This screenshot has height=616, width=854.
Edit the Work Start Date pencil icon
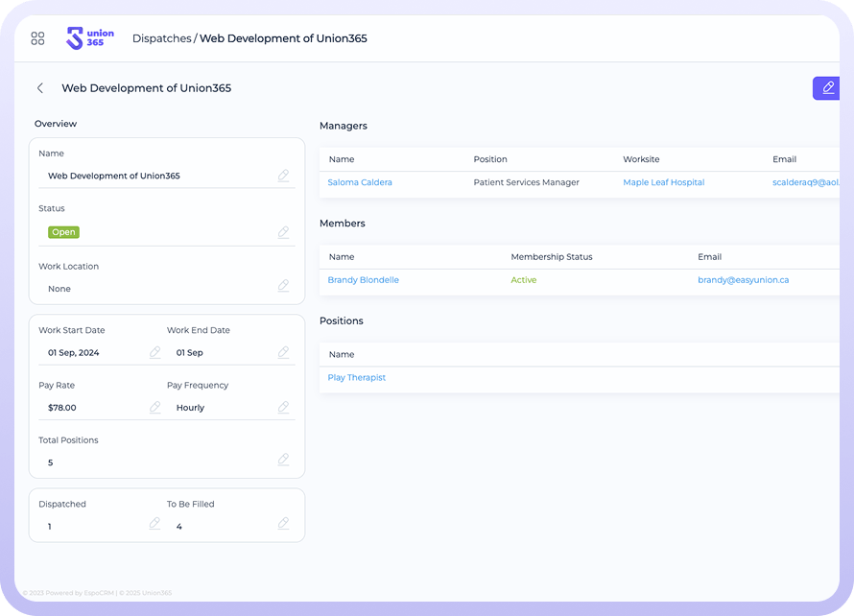[x=154, y=352]
